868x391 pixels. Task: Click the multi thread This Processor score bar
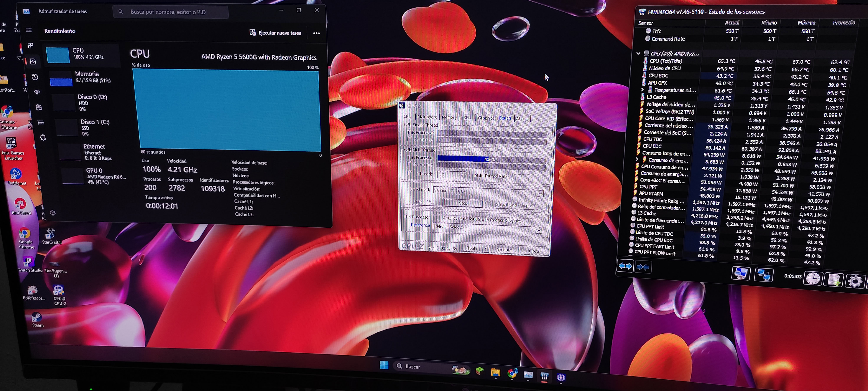[x=492, y=159]
